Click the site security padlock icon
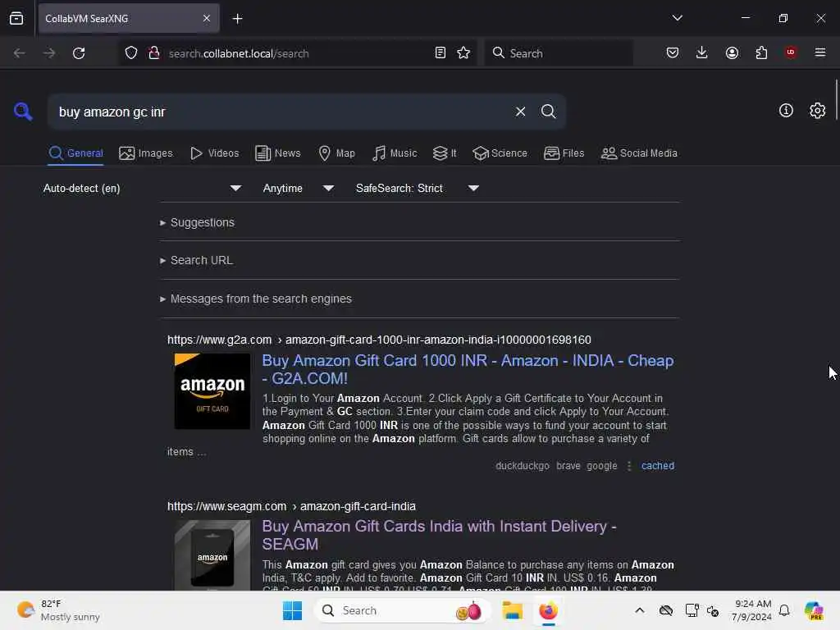 pyautogui.click(x=154, y=53)
